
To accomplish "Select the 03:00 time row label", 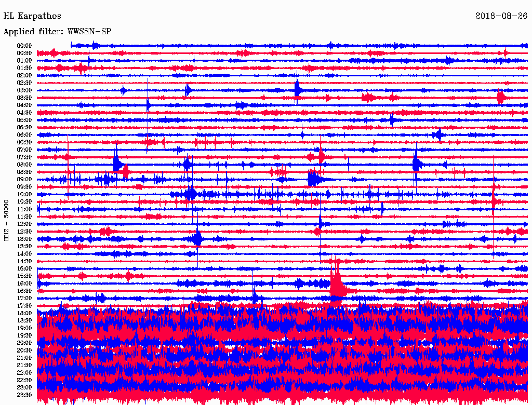I will pos(24,90).
